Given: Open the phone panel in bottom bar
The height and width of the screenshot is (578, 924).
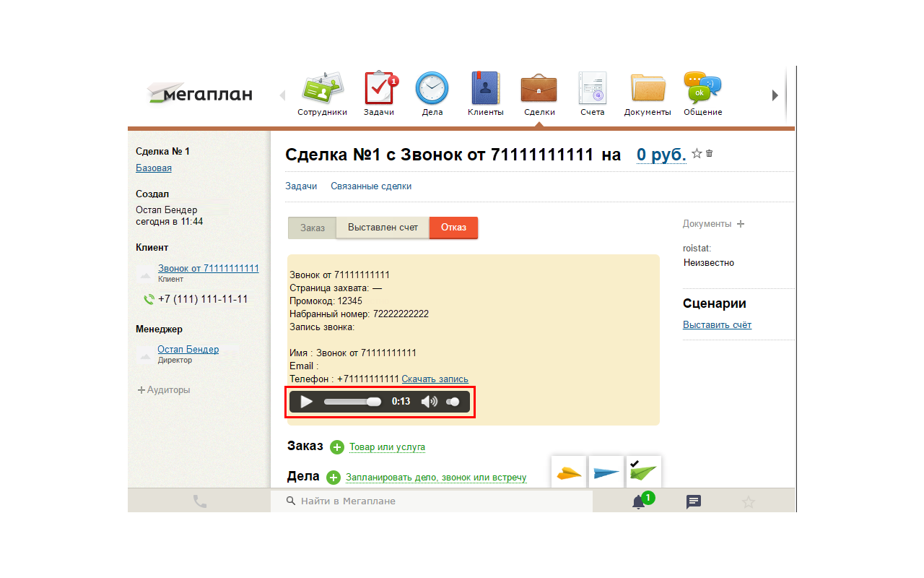Looking at the screenshot, I should pyautogui.click(x=199, y=501).
